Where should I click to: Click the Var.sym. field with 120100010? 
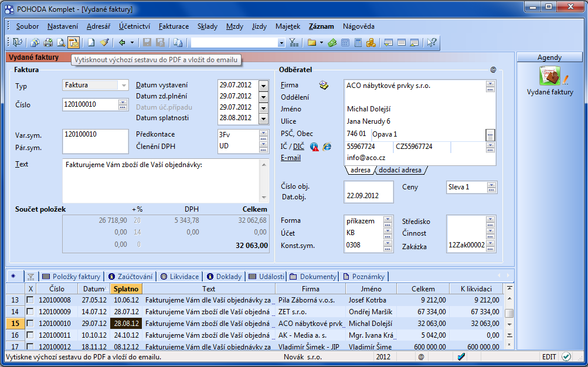click(x=95, y=134)
